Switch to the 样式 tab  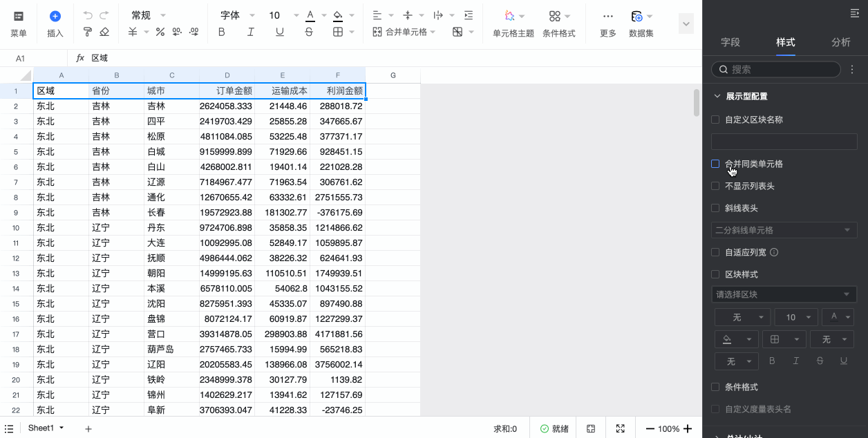[786, 42]
